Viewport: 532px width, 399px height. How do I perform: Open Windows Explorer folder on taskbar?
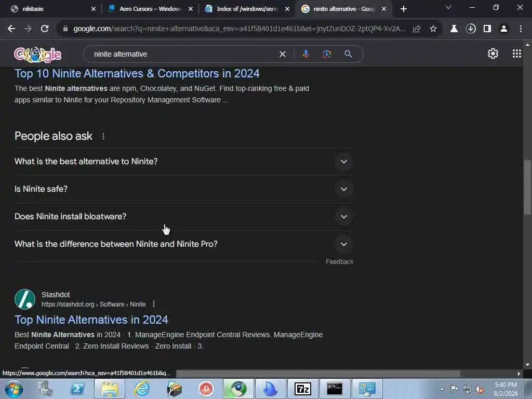[110, 389]
